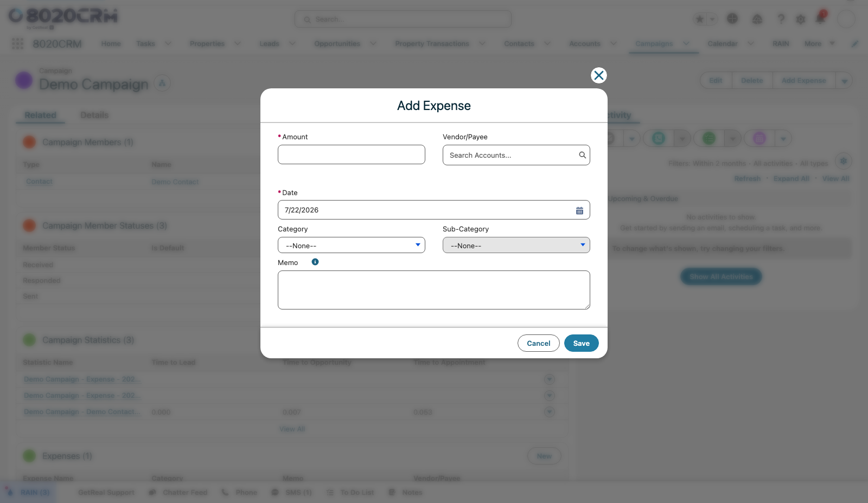Open dropdown arrow beside New Event icon
This screenshot has height=503, width=868.
(x=783, y=139)
